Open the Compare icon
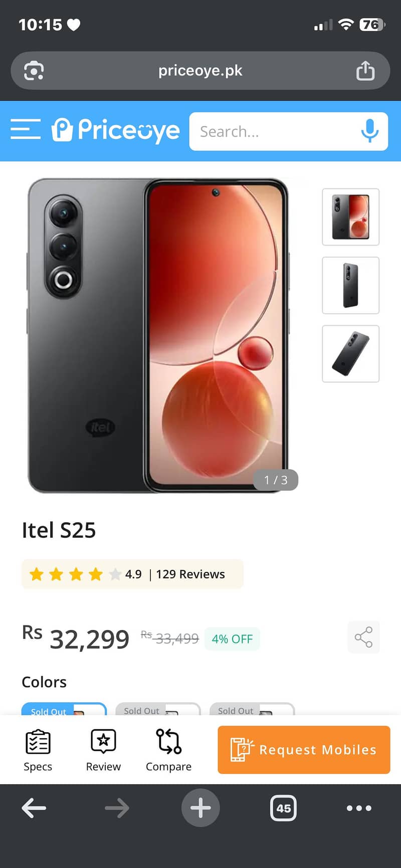Screen dimensions: 401x868 [168, 750]
